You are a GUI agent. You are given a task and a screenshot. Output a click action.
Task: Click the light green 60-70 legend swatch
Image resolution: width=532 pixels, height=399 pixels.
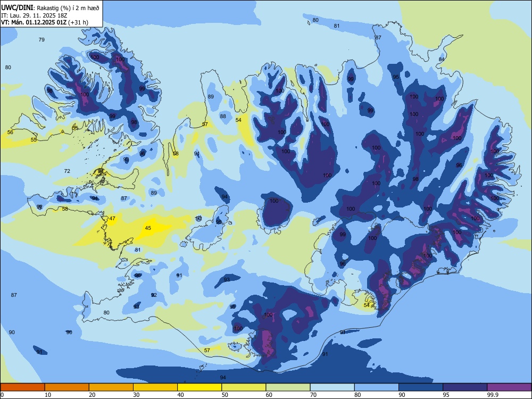click(x=288, y=387)
